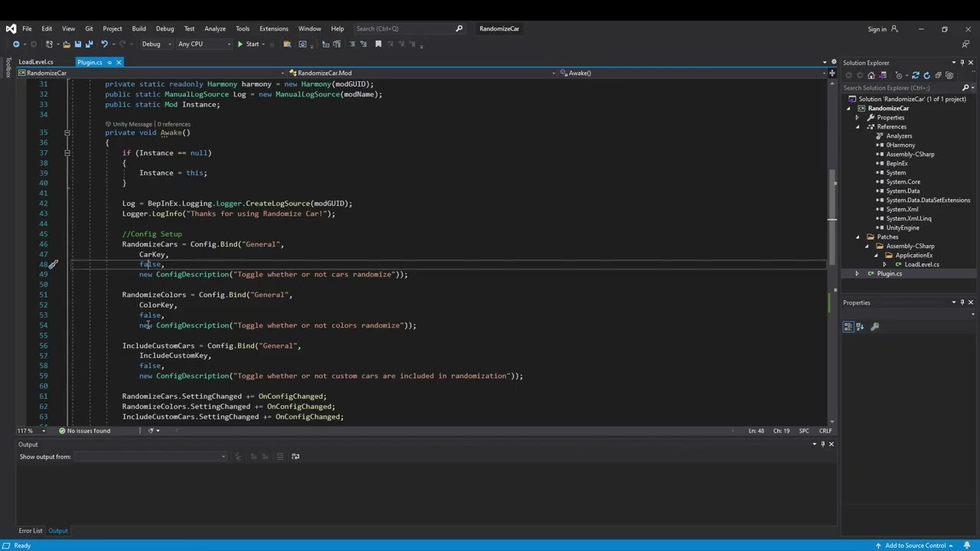Save the current file with the Save icon

(77, 44)
